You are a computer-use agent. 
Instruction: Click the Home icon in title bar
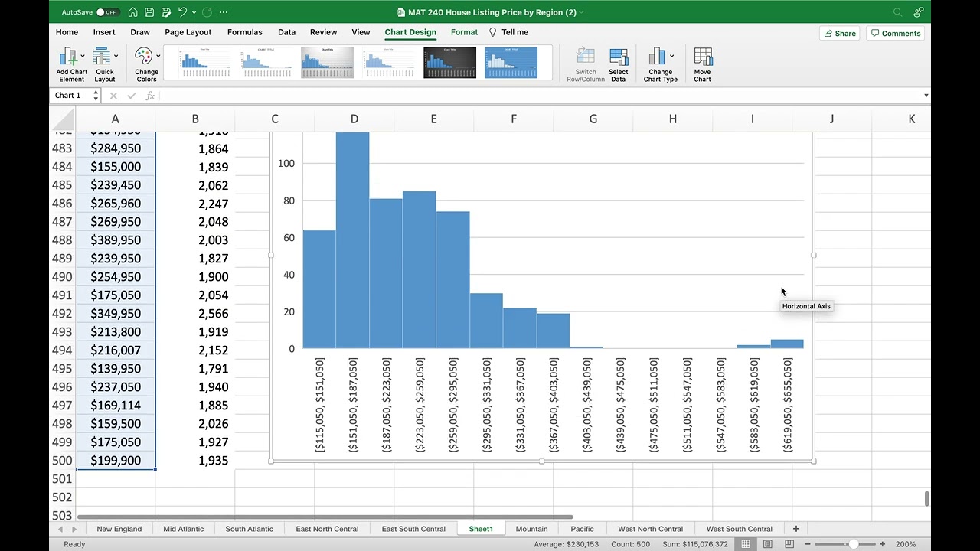133,12
